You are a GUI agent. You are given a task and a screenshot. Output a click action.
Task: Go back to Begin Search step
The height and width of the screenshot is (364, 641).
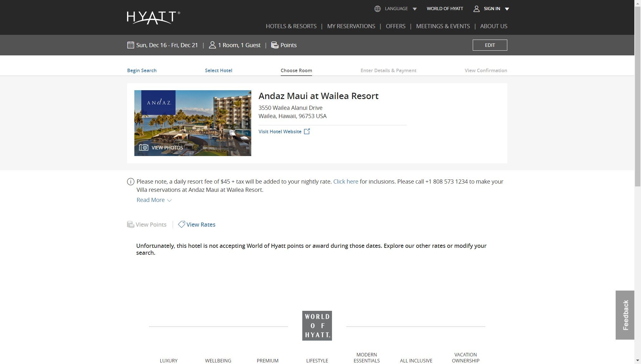(x=142, y=70)
